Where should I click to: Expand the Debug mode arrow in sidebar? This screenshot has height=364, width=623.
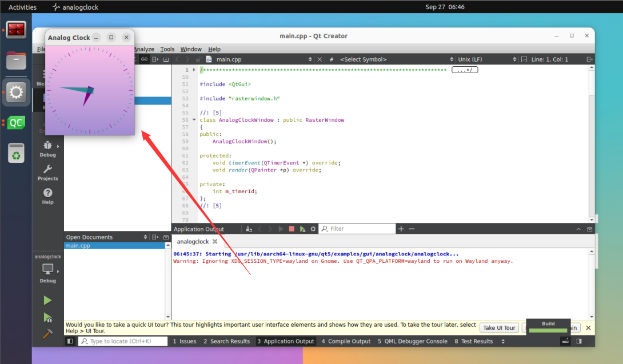click(58, 146)
